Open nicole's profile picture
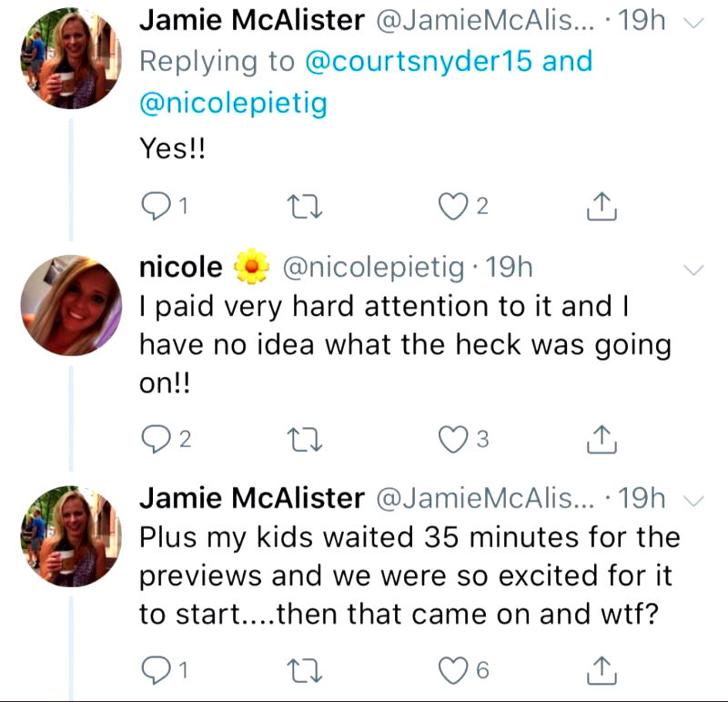728x702 pixels. coord(71,305)
